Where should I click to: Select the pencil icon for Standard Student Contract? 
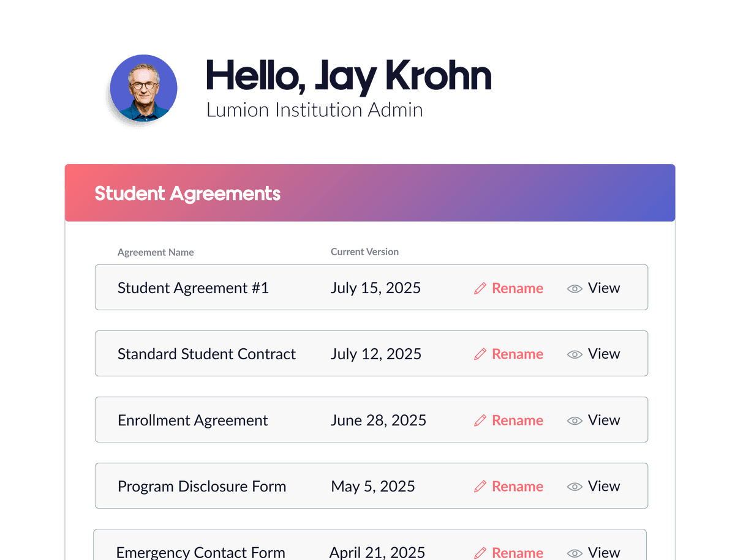point(481,354)
